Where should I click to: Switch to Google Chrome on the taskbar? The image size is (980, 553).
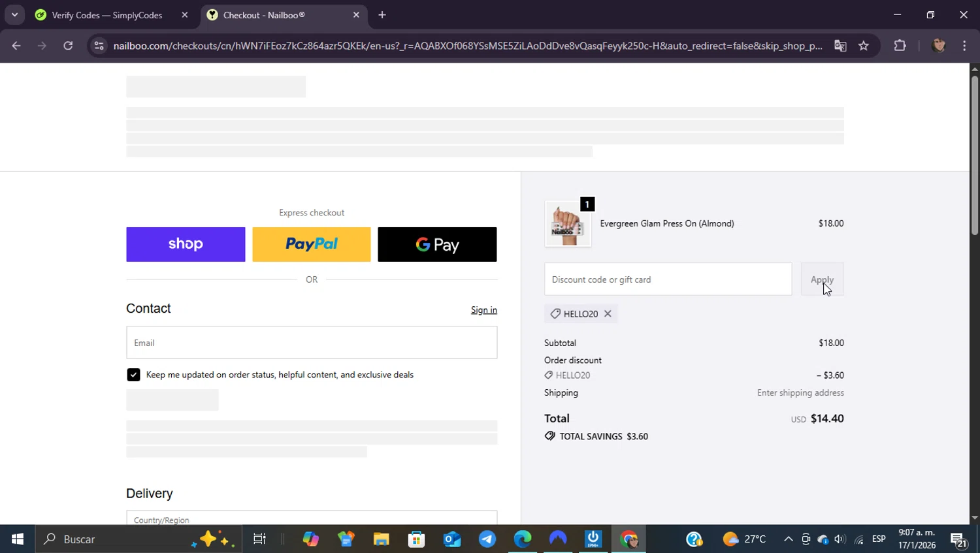[x=629, y=539]
